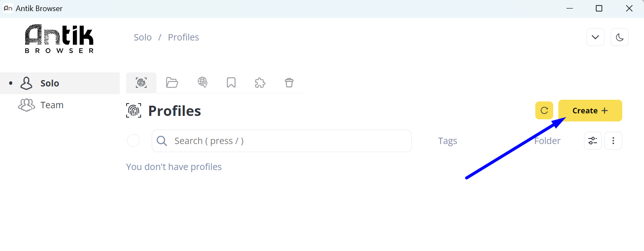Open the fingerprint Profiles tab
Viewport: 644px width, 251px height.
(141, 83)
